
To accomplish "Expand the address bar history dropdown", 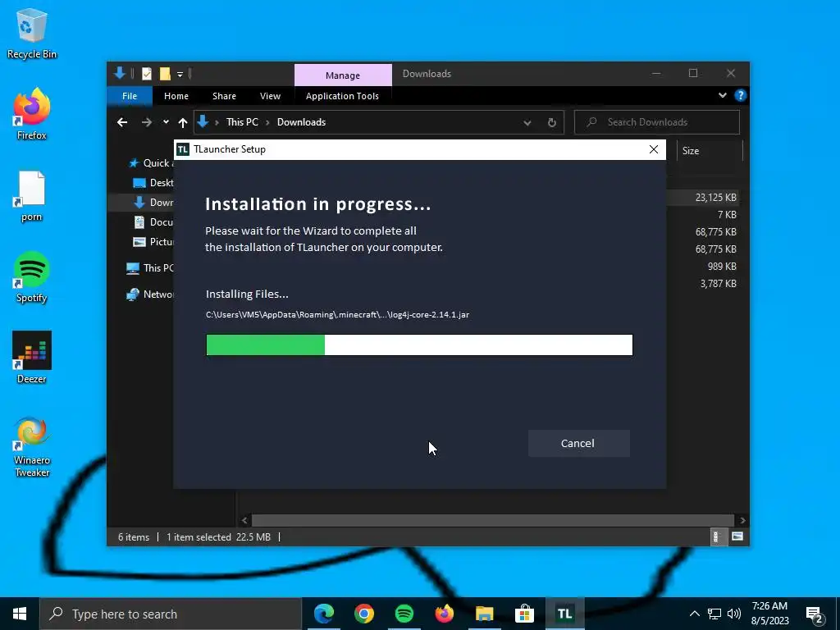I will (527, 123).
